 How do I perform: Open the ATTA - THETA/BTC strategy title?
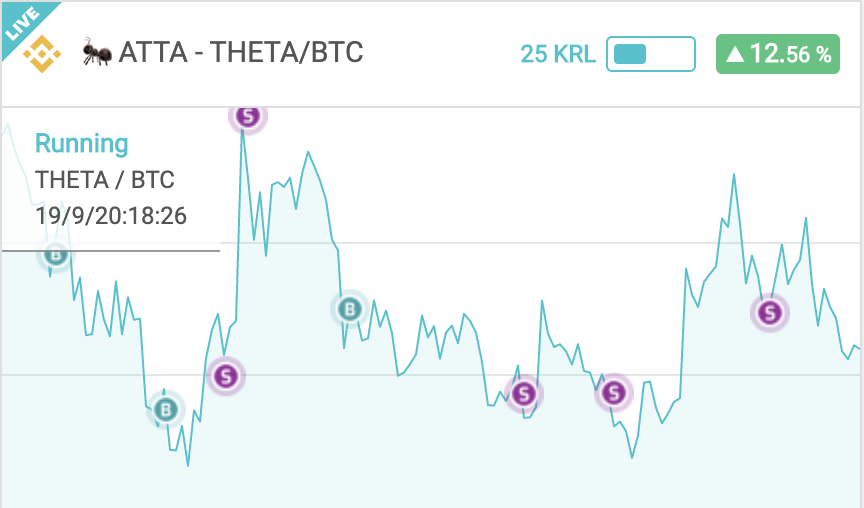241,52
